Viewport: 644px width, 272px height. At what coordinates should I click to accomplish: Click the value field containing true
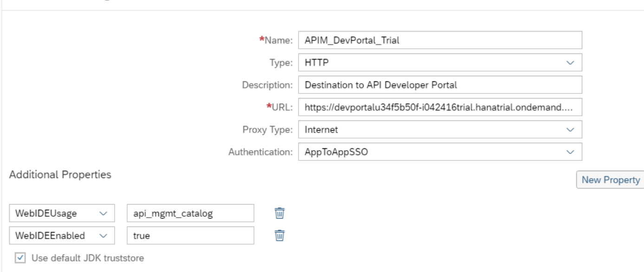point(190,235)
